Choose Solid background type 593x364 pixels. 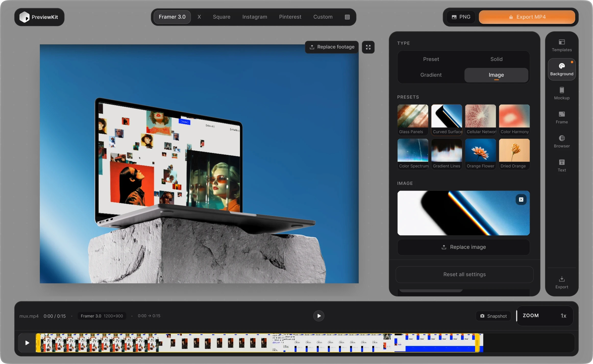(496, 59)
